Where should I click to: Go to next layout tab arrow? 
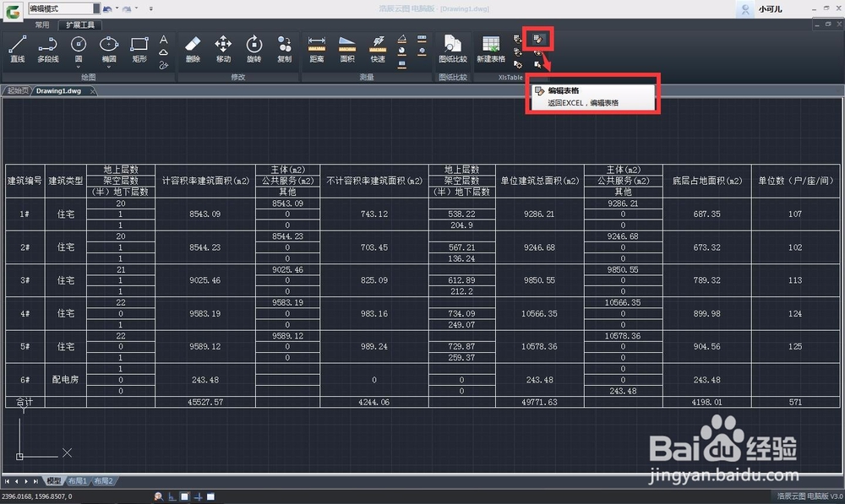point(26,481)
